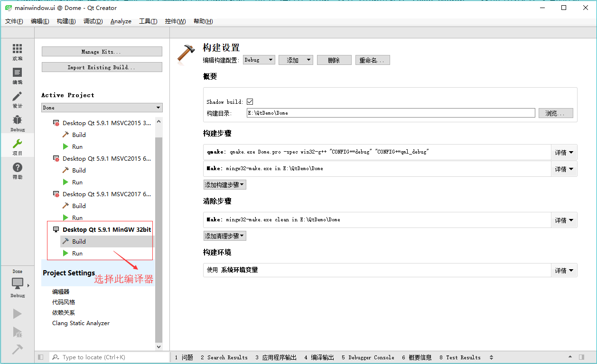Switch to Debug mode in the sidebar
The image size is (597, 364).
(18, 123)
